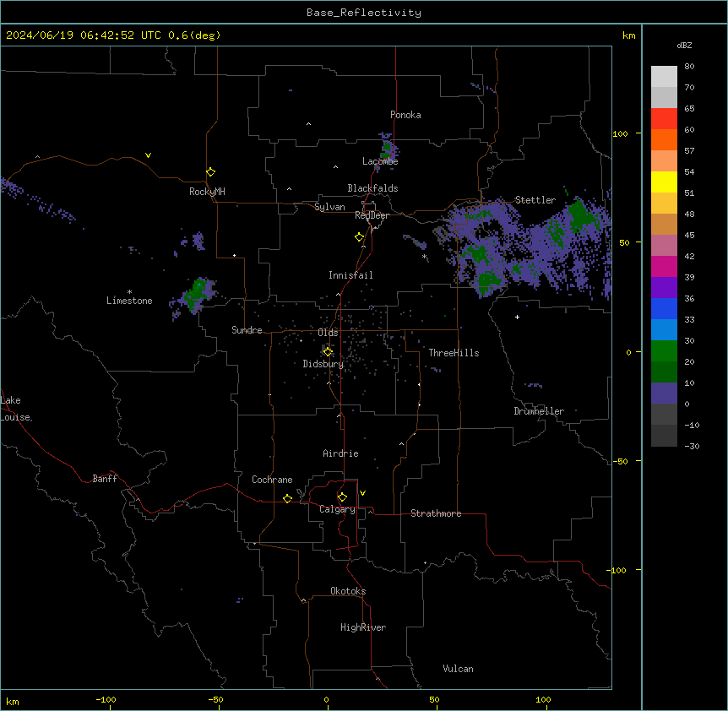728x711 pixels.
Task: Click the 0.6(deg) elevation angle text
Action: pyautogui.click(x=194, y=35)
